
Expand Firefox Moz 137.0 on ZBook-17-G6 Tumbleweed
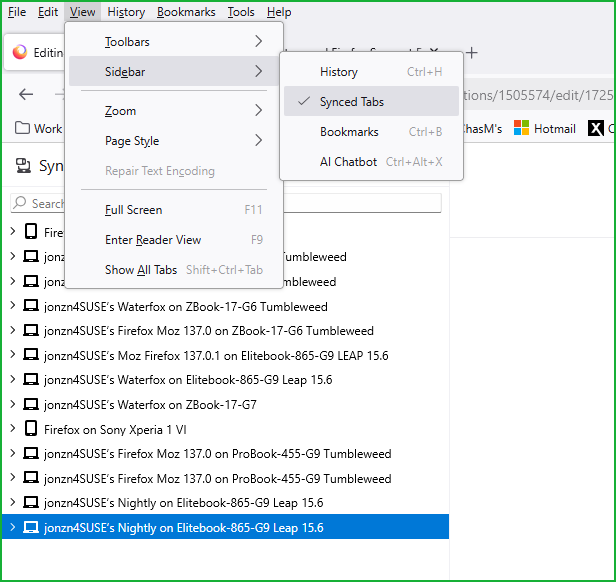[13, 330]
